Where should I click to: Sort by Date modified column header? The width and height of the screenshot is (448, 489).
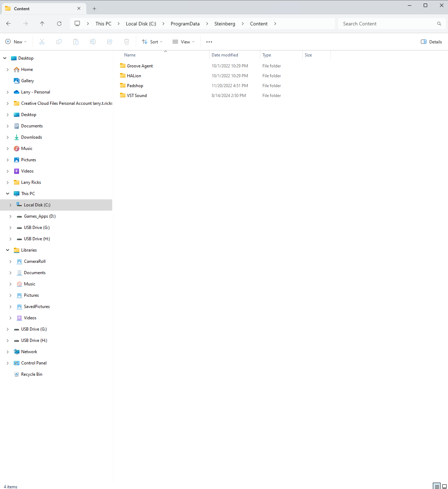coord(235,55)
